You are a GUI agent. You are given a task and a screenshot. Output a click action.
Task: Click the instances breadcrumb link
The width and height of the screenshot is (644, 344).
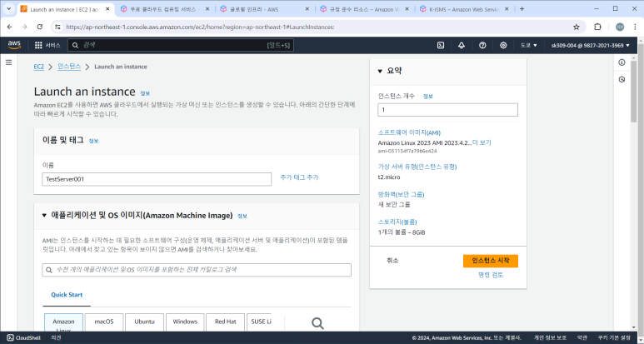pos(69,67)
